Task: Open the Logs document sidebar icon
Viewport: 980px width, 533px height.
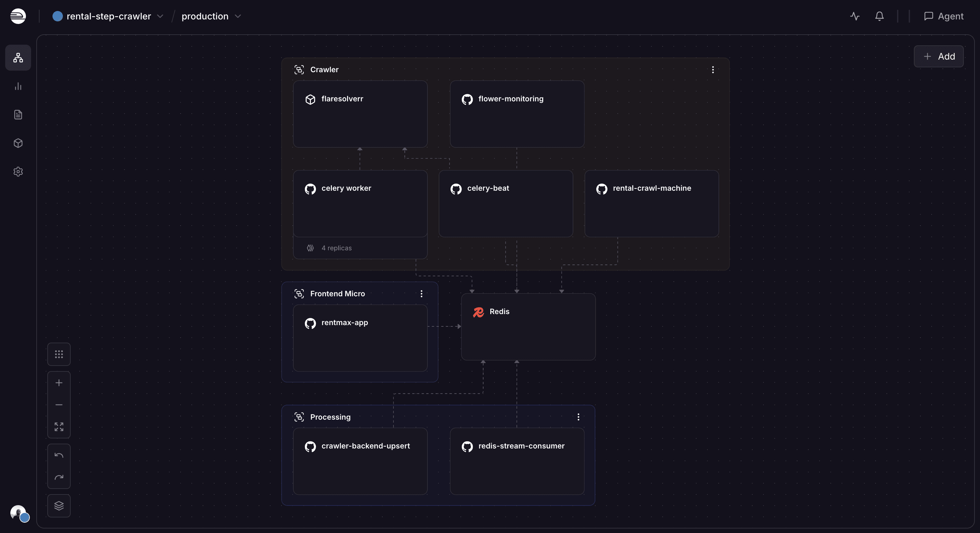Action: (18, 115)
